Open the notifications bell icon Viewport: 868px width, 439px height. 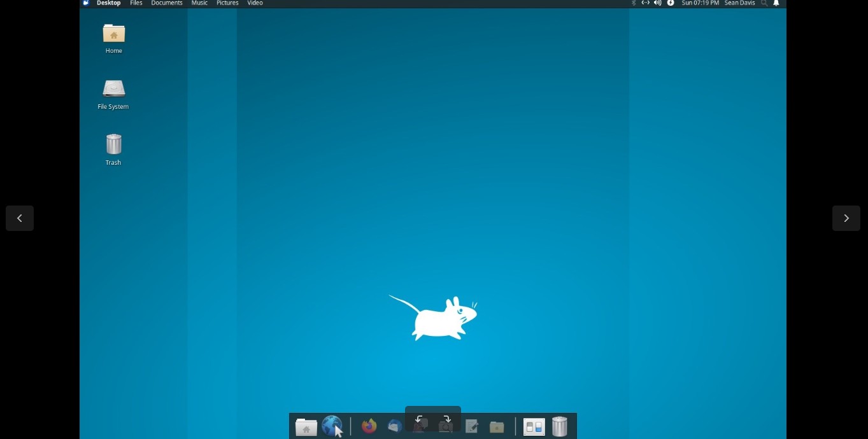pyautogui.click(x=776, y=3)
